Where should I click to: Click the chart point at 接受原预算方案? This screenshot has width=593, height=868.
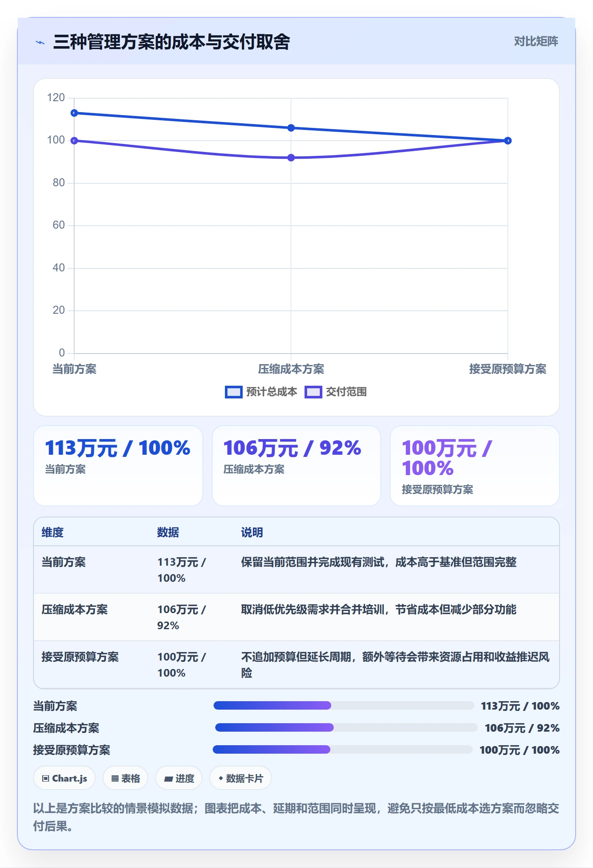tap(508, 141)
